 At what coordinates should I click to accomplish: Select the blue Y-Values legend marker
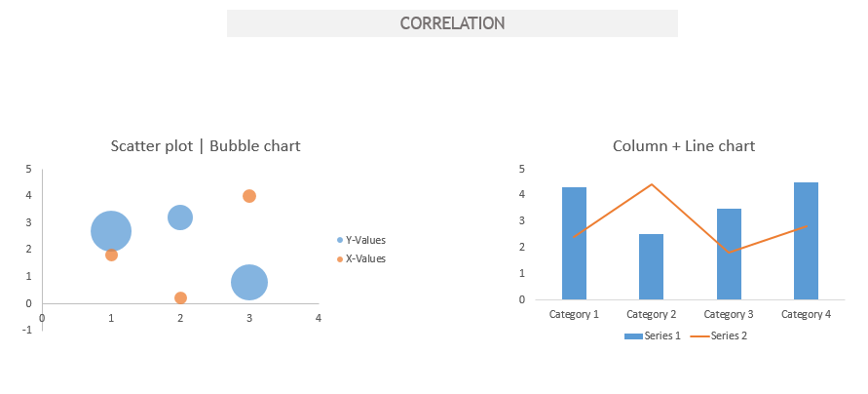click(340, 241)
